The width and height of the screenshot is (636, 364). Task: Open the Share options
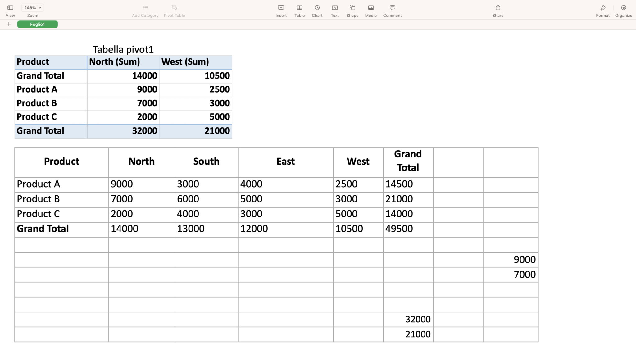(x=497, y=9)
